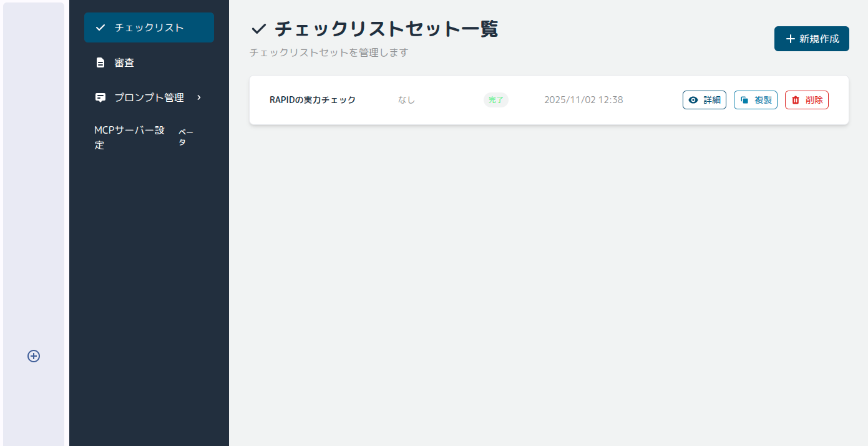
Task: Go to the 審査 sidebar menu item
Action: point(124,62)
